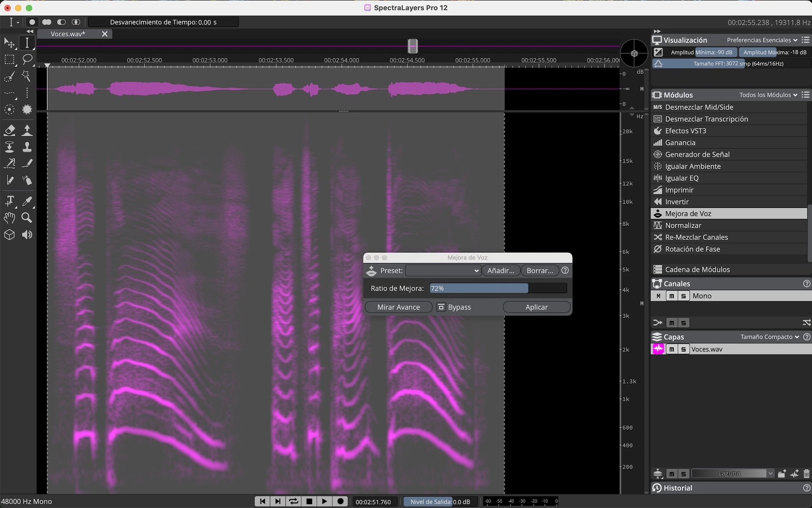
Task: Click the speaker playback tool
Action: (x=27, y=235)
